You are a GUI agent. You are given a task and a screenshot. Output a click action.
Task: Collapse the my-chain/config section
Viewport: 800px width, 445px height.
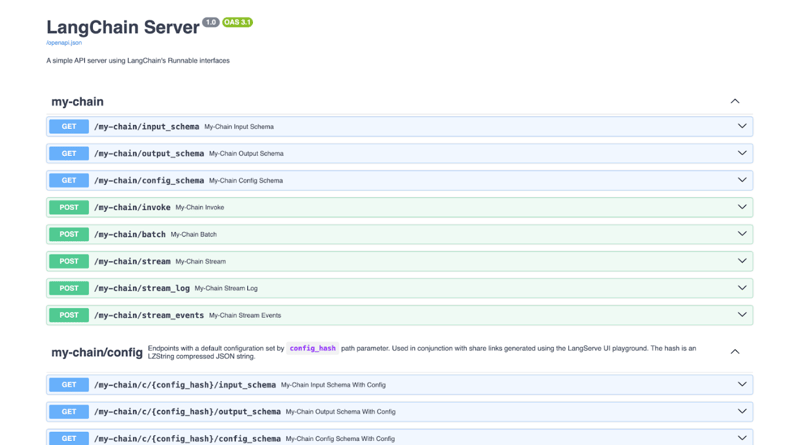point(735,352)
